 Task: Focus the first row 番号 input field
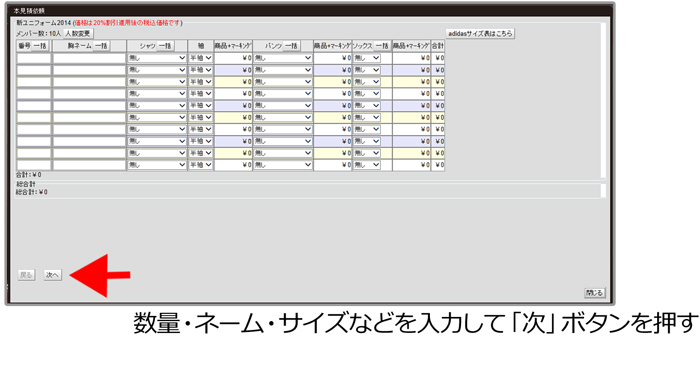34,58
